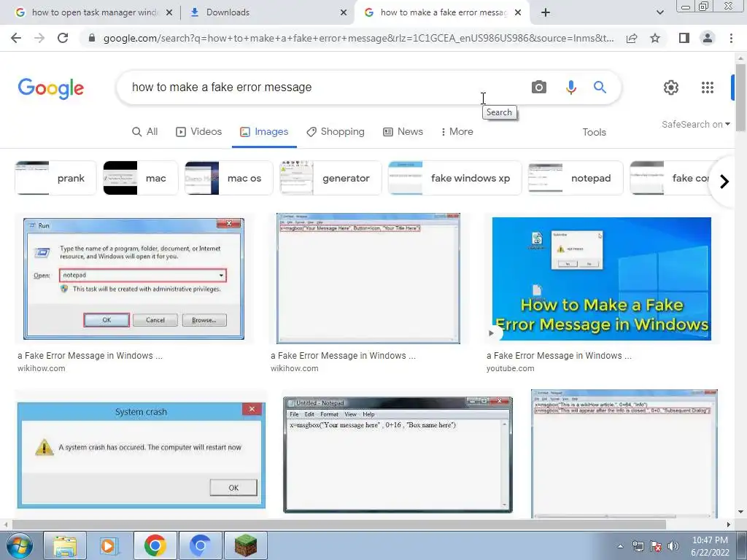Switch to the task manager search tab
This screenshot has width=747, height=560.
pyautogui.click(x=94, y=12)
